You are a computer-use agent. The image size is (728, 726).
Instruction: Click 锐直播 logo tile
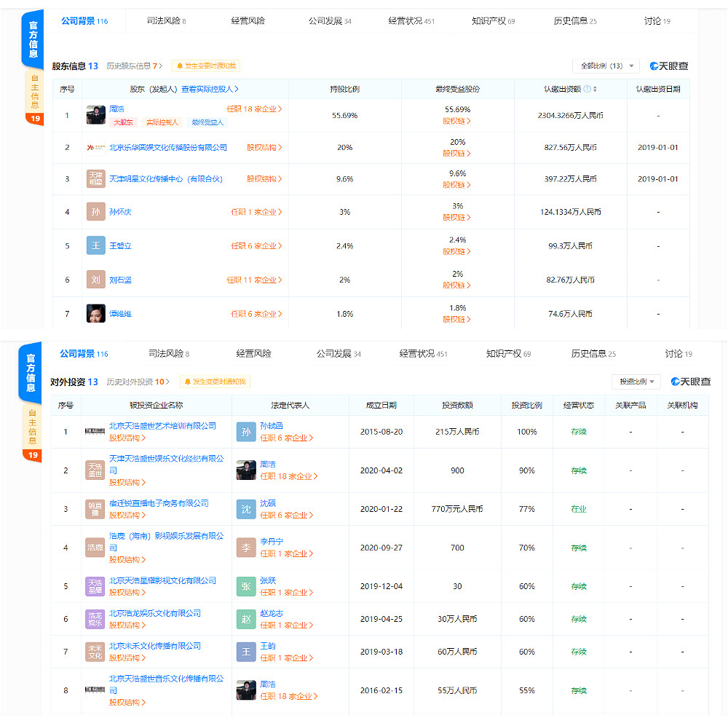(95, 509)
